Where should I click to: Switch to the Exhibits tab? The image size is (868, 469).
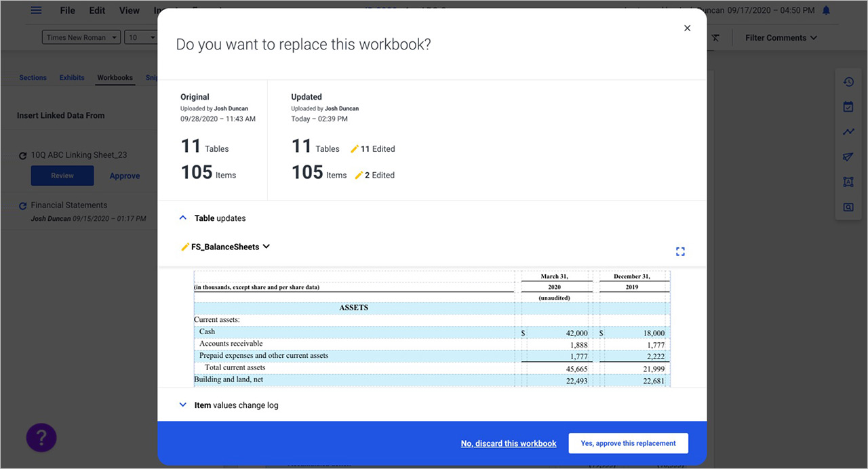click(72, 78)
